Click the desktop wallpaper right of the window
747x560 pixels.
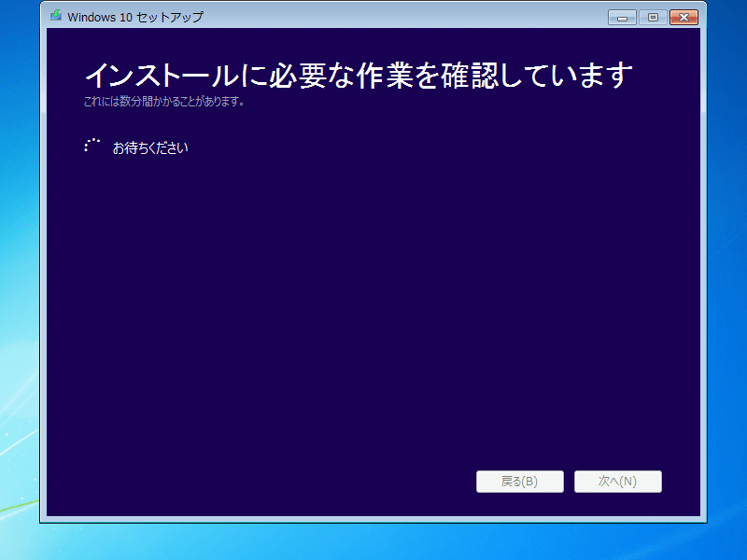coord(726,280)
